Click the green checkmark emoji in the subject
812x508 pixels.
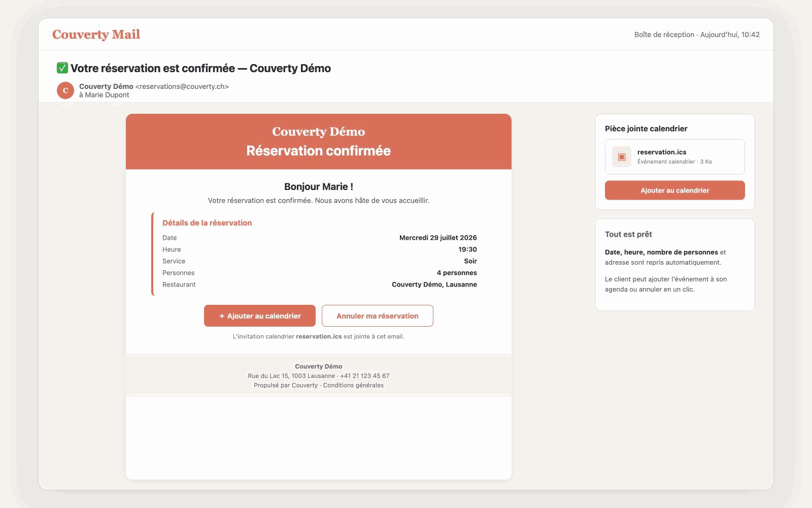click(x=62, y=68)
